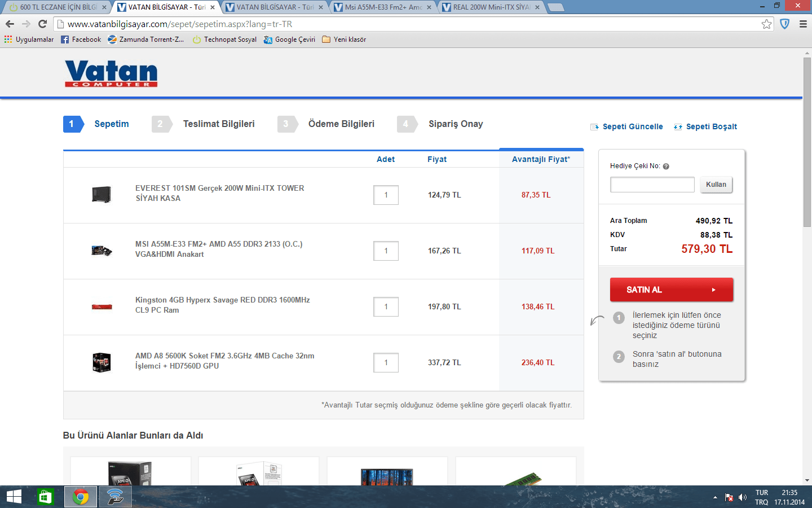The width and height of the screenshot is (812, 508).
Task: Click the Adet column header
Action: tap(386, 160)
